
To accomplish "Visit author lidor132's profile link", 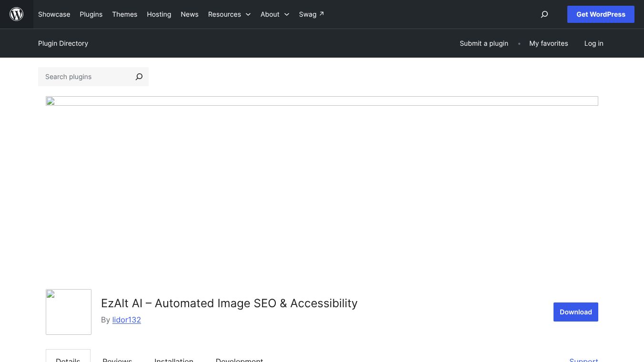I will click(127, 320).
